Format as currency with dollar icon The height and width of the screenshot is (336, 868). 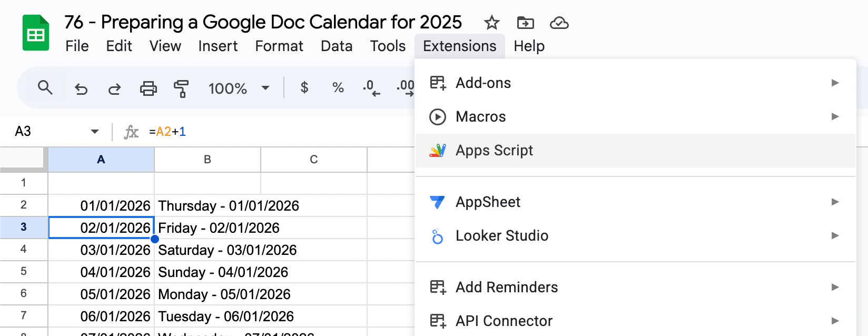[304, 88]
